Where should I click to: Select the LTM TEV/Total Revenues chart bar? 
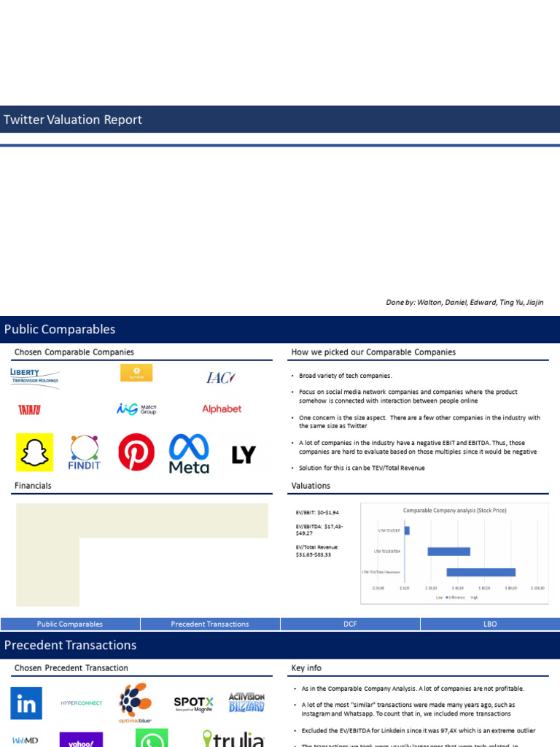point(481,572)
